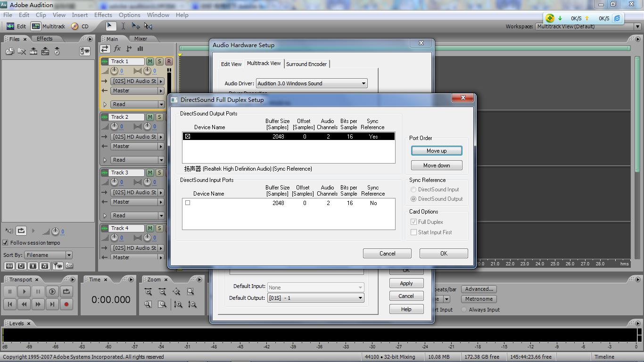Click Zoom Out Full Both Axes icon
The width and height of the screenshot is (644, 362).
pos(176,292)
